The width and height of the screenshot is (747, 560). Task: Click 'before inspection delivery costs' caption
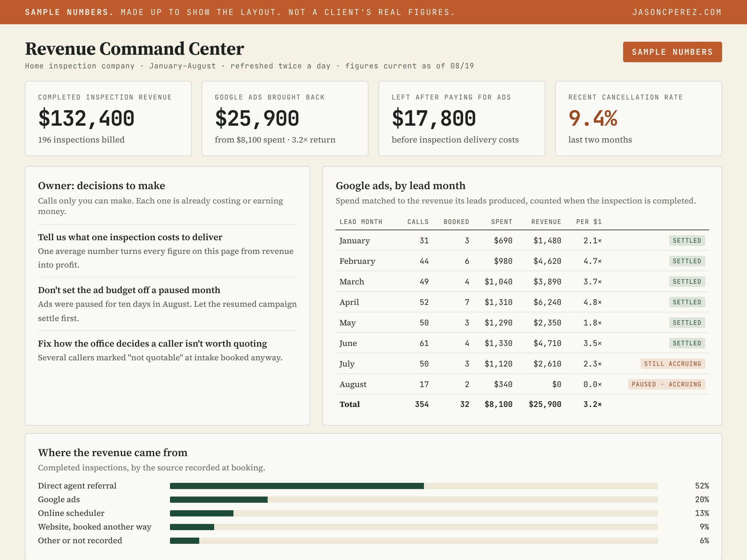pos(455,140)
